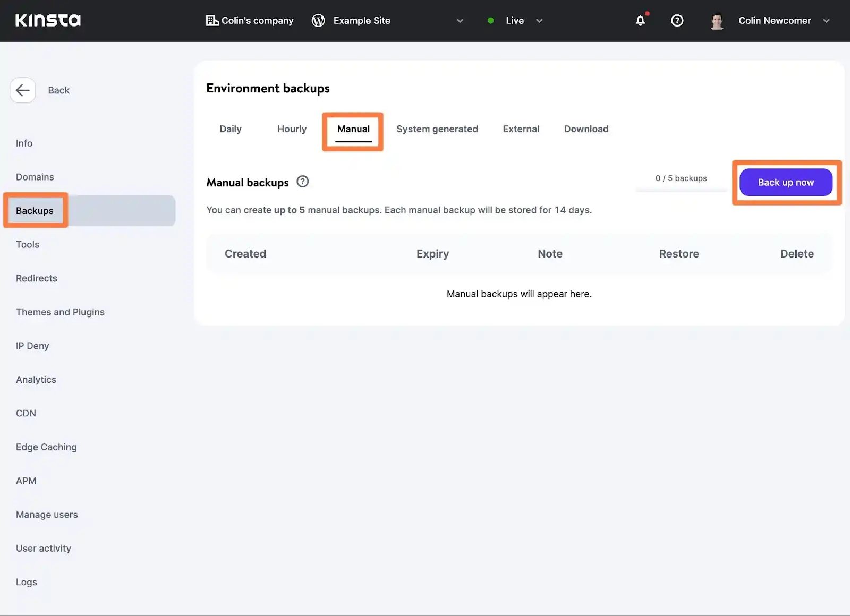Click Colin's company link
This screenshot has width=850, height=616.
[x=257, y=21]
